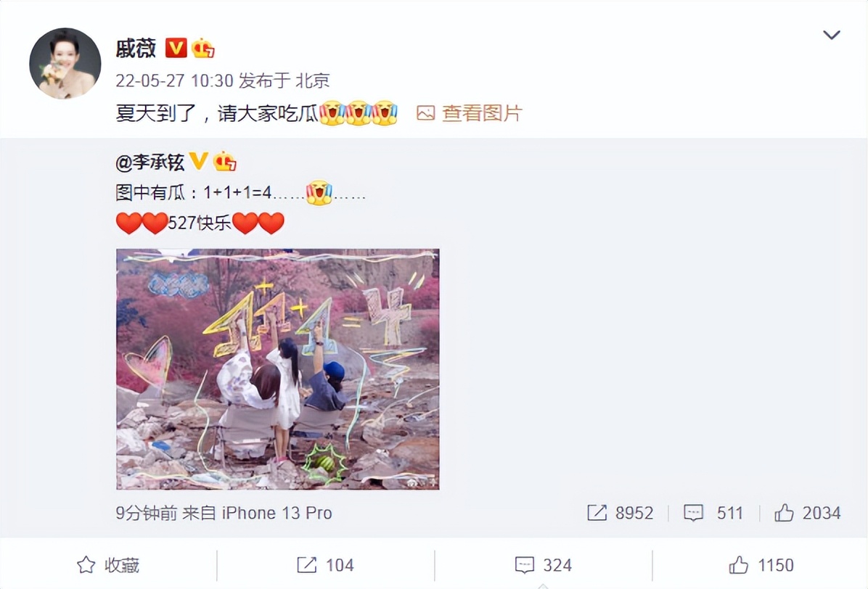Like this post with the 1150 thumbs-up

tap(761, 565)
